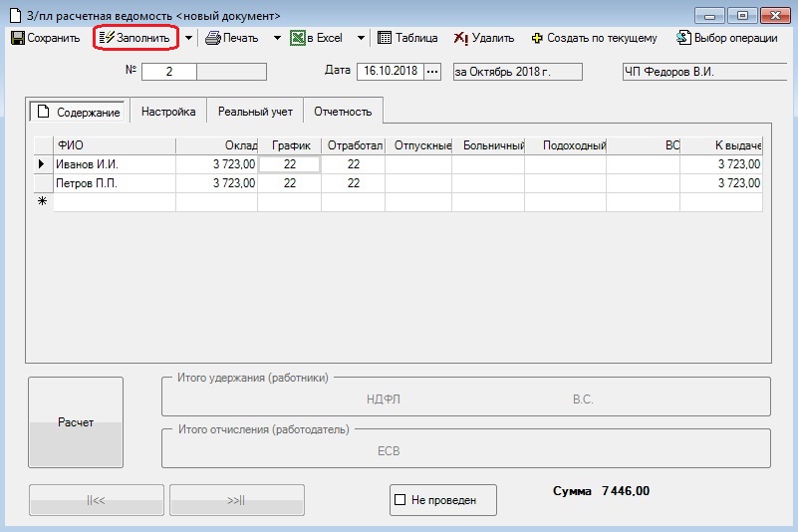Screen dimensions: 798x532
Task: Select the cell Иванов И.И.
Action: pyautogui.click(x=115, y=164)
